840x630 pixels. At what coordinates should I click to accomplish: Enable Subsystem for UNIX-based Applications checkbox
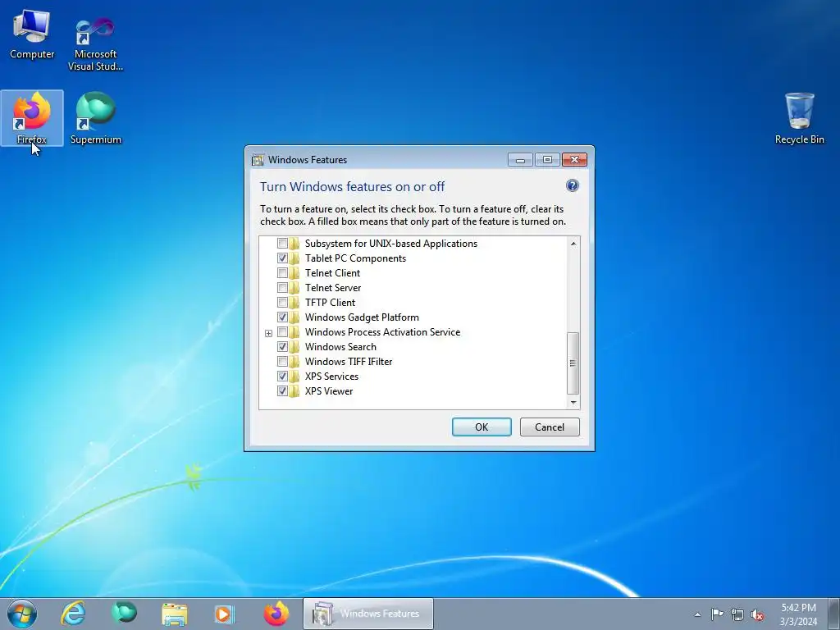pyautogui.click(x=282, y=243)
